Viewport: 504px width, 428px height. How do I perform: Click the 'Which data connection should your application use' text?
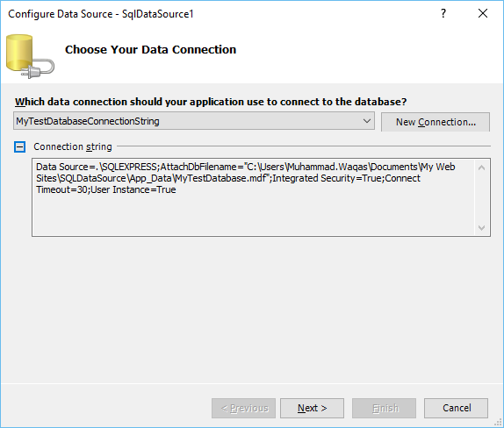[x=211, y=102]
